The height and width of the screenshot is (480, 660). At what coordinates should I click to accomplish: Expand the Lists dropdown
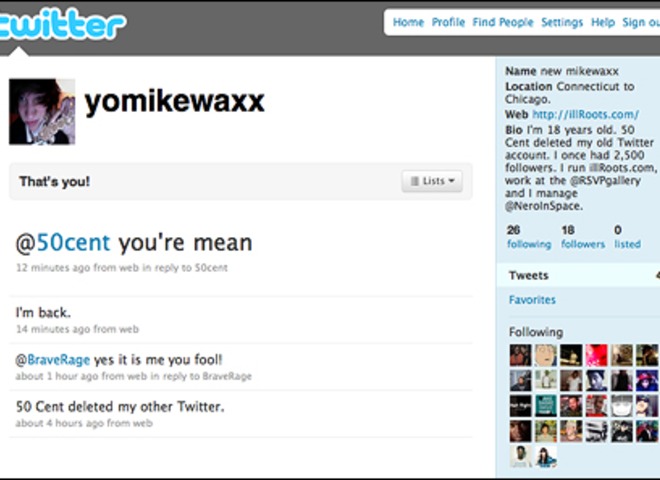pyautogui.click(x=432, y=181)
